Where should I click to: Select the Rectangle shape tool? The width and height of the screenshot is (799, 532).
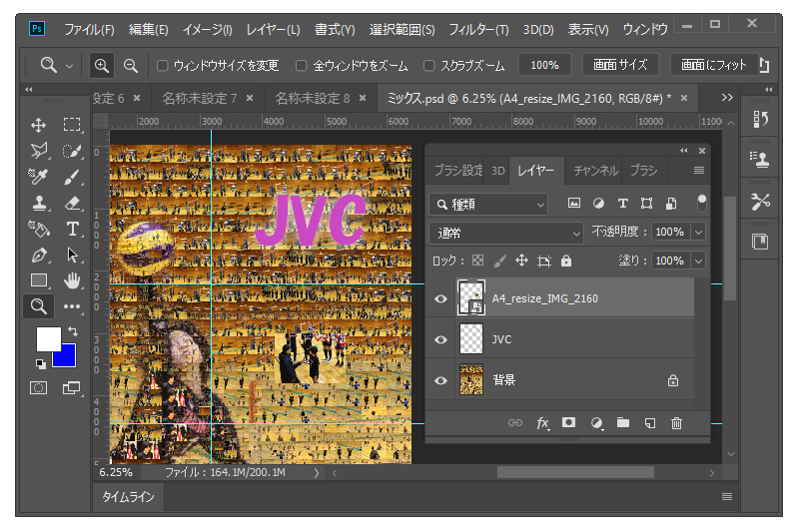[x=39, y=280]
